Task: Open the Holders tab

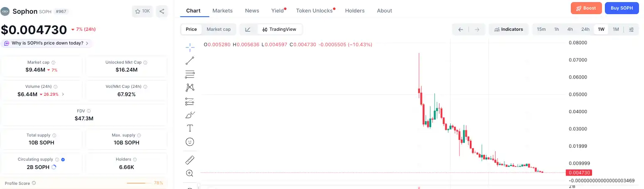Action: (x=355, y=10)
